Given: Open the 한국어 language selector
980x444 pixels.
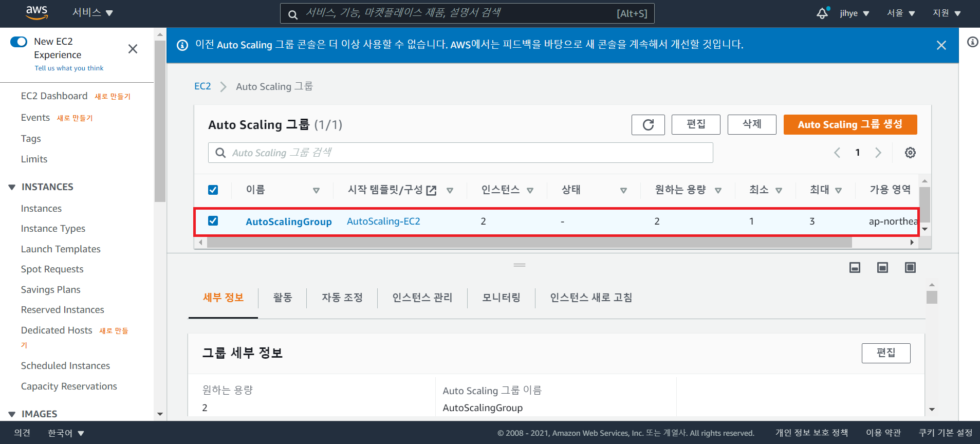Looking at the screenshot, I should (x=66, y=433).
